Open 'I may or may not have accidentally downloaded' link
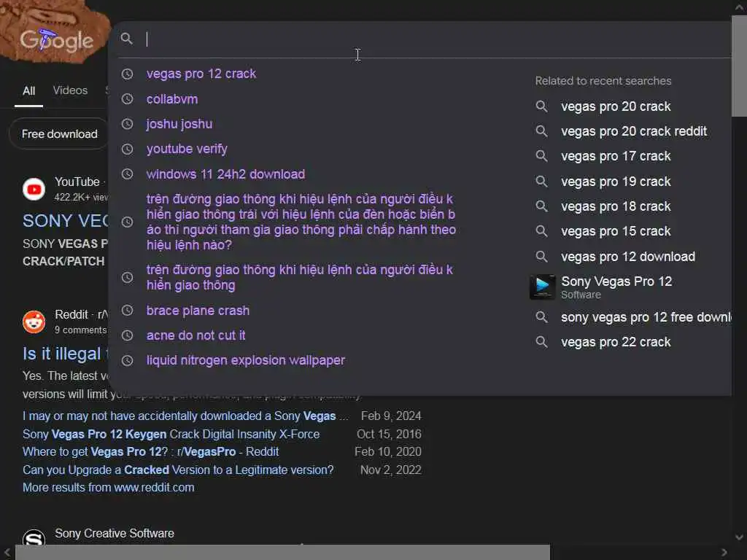Viewport: 747px width, 560px height. (185, 416)
